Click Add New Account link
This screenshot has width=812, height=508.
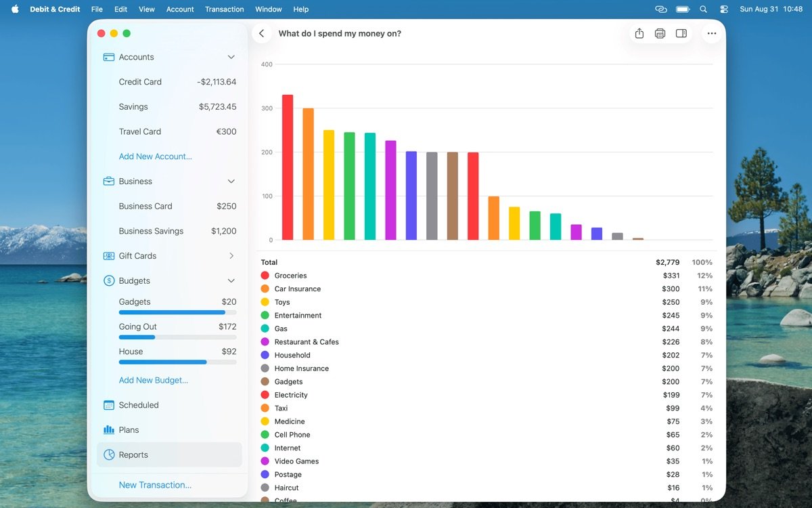click(x=155, y=156)
